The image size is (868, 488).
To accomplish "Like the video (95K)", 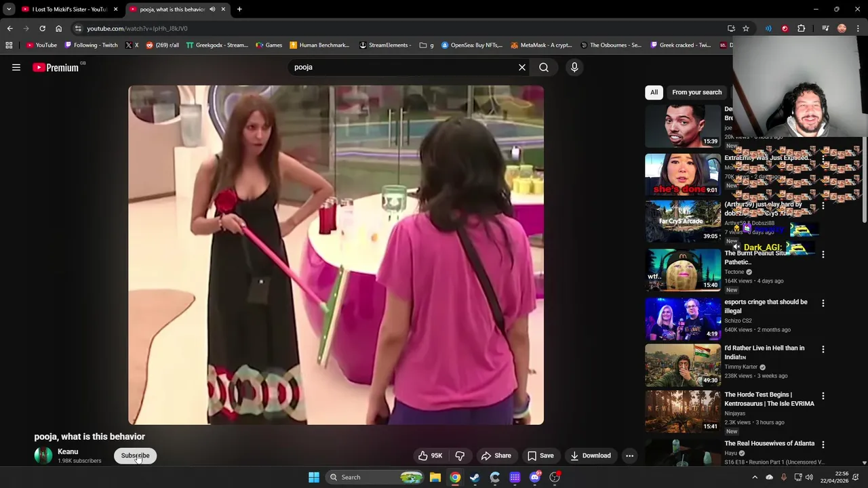I will pyautogui.click(x=430, y=455).
